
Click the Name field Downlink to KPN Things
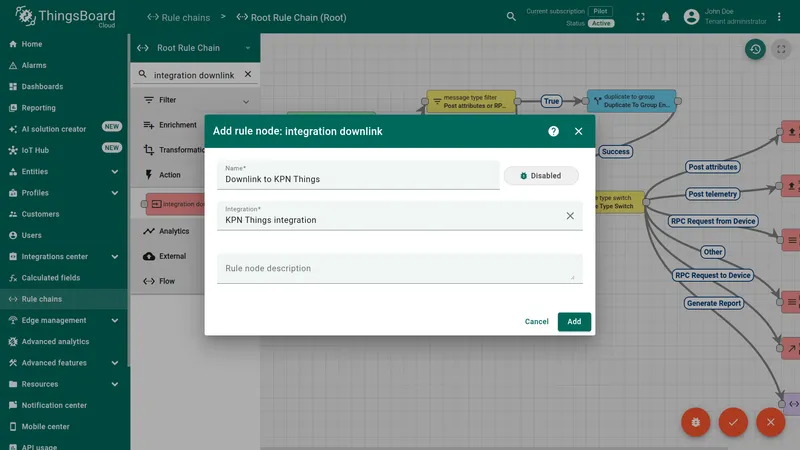click(x=358, y=175)
